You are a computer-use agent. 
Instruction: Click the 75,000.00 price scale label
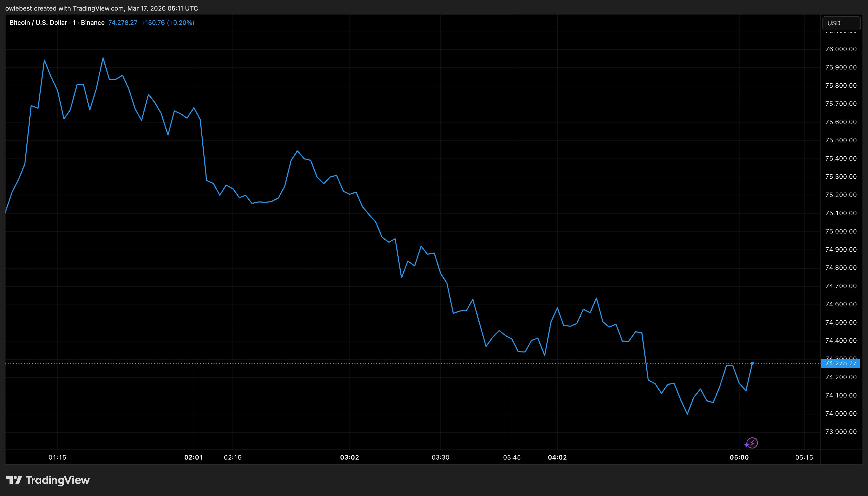click(x=841, y=231)
